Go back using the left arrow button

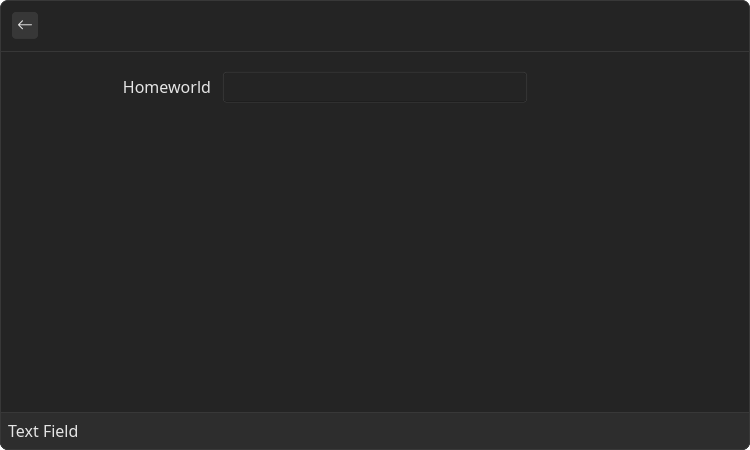pyautogui.click(x=25, y=25)
